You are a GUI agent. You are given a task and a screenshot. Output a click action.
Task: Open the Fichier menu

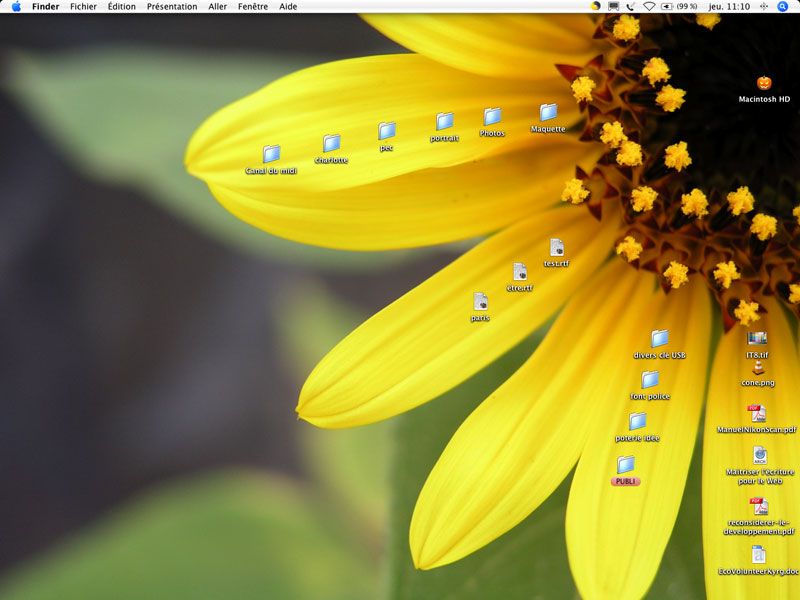83,7
